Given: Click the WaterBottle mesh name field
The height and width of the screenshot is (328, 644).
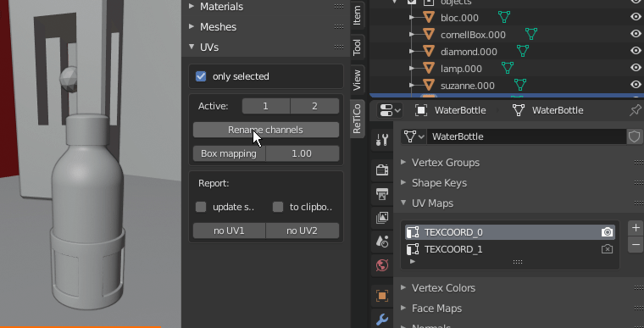Looking at the screenshot, I should [526, 136].
